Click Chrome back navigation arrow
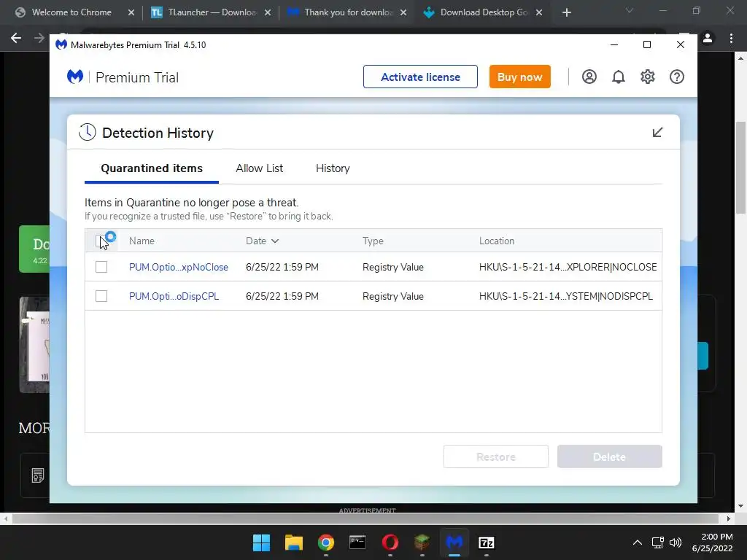Image resolution: width=747 pixels, height=560 pixels. pos(16,38)
